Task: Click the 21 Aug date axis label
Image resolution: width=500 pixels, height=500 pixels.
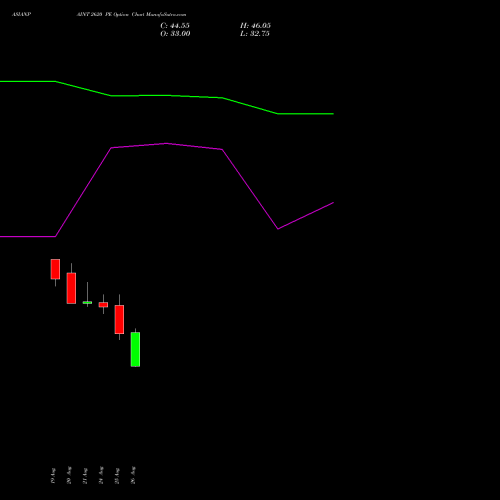Action: coord(85,476)
